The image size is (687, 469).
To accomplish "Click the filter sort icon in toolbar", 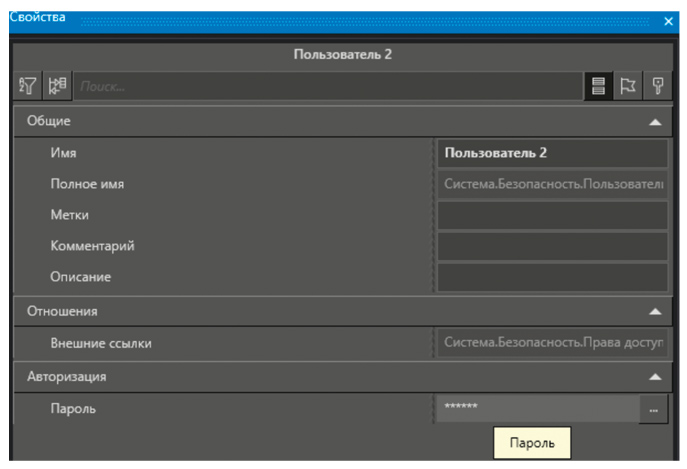I will coord(27,87).
